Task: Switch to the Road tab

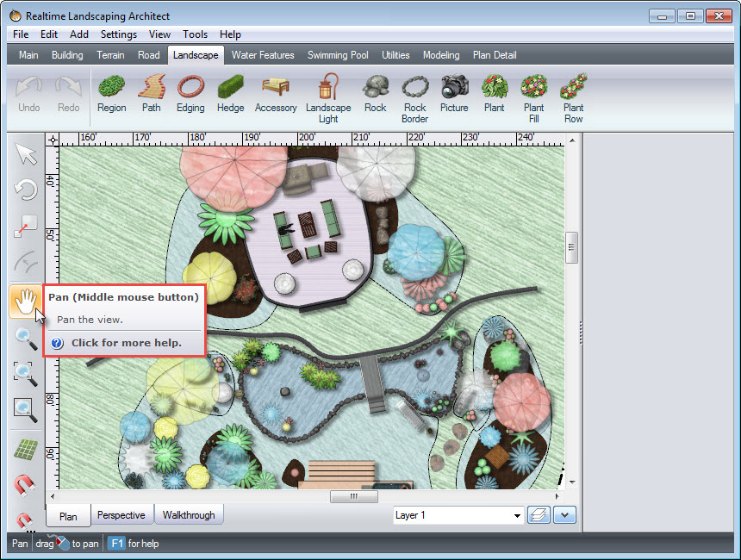Action: pos(149,55)
